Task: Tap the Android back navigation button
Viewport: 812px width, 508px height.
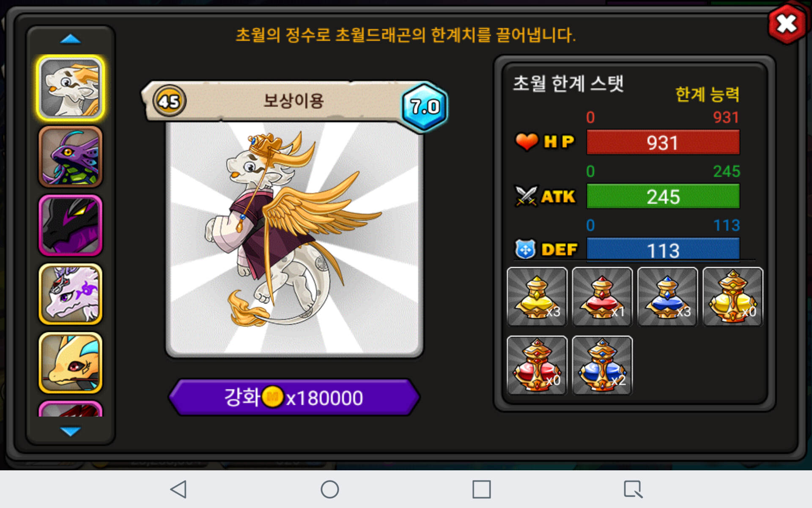Action: (178, 489)
